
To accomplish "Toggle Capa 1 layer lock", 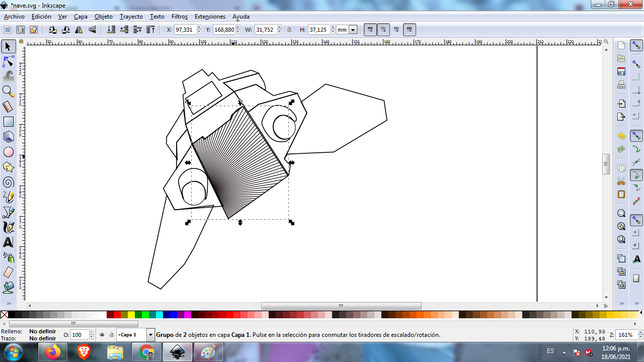I will 111,334.
